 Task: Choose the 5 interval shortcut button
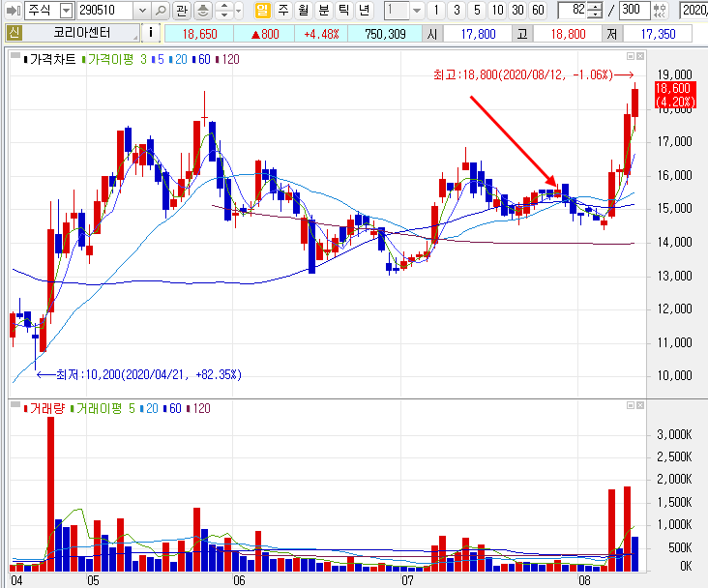pos(477,10)
